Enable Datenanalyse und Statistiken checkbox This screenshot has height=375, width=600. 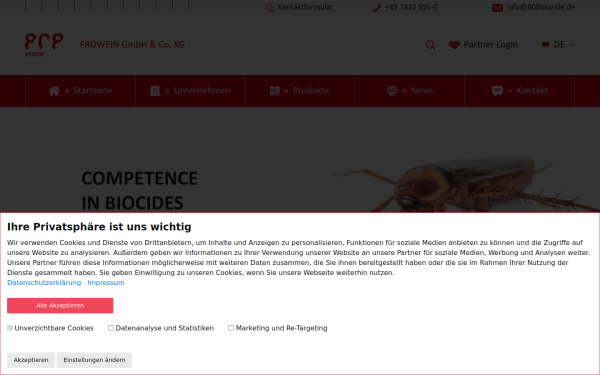(111, 328)
